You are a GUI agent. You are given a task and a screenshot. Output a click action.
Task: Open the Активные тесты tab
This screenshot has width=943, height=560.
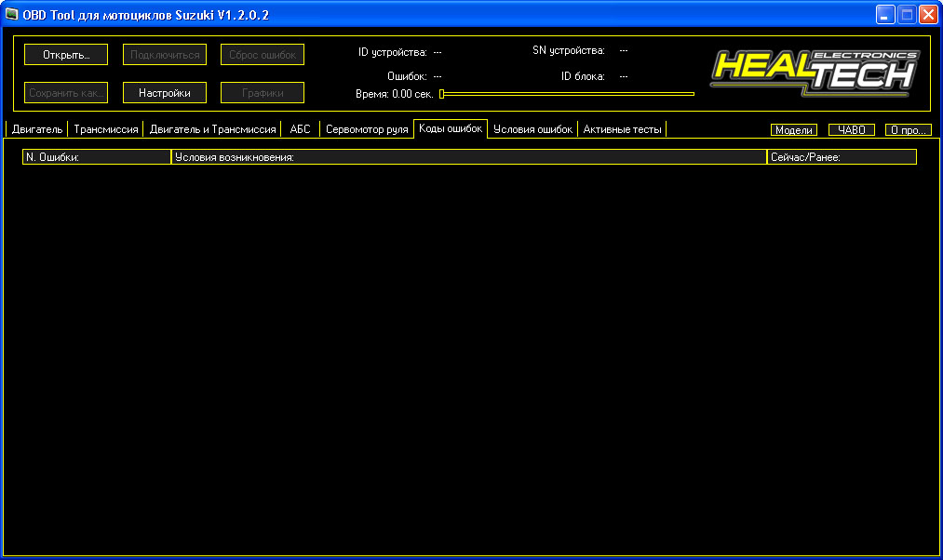pyautogui.click(x=623, y=129)
